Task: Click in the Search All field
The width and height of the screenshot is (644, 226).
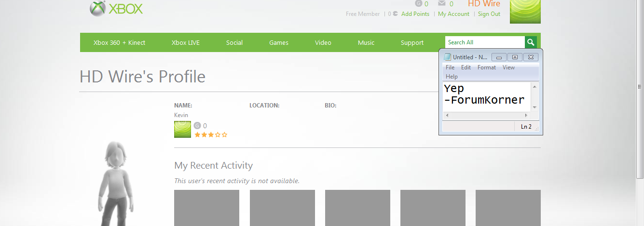Action: click(x=485, y=42)
